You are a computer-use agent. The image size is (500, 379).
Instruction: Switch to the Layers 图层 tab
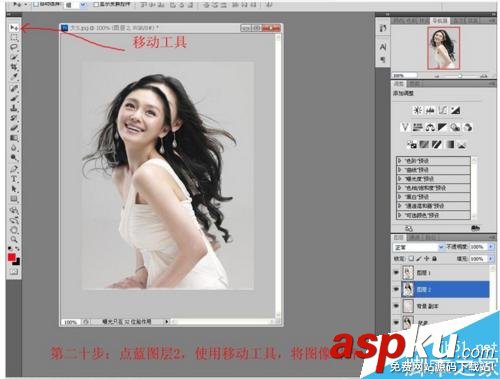[399, 238]
